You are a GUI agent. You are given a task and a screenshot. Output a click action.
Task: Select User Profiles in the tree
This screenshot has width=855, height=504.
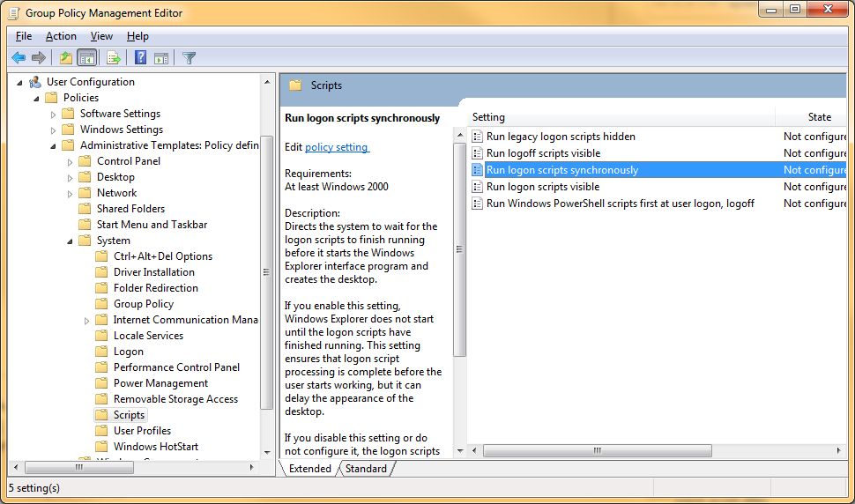coord(142,431)
